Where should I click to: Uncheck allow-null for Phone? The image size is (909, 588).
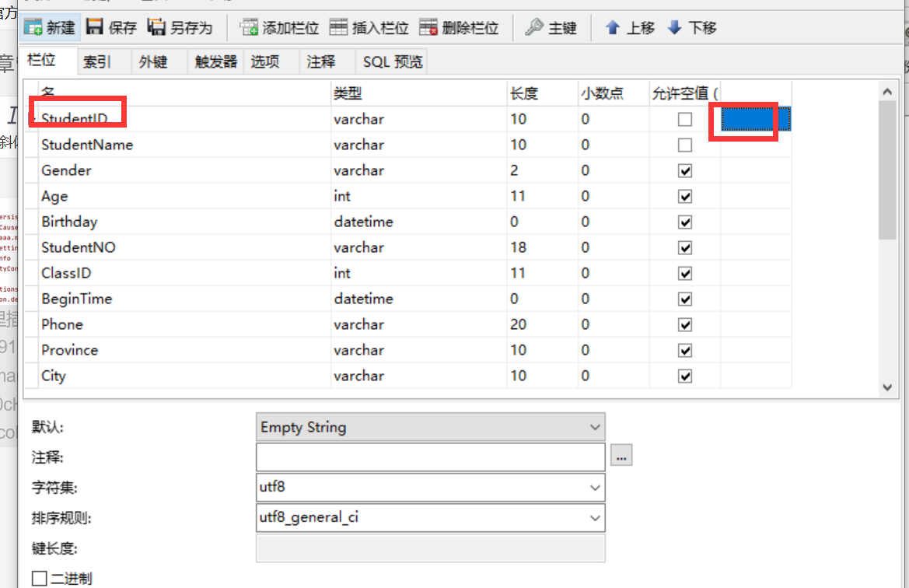[x=684, y=325]
